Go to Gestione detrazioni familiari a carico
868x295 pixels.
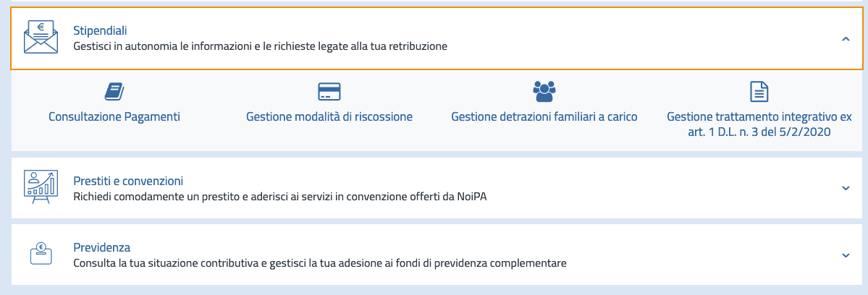point(544,116)
